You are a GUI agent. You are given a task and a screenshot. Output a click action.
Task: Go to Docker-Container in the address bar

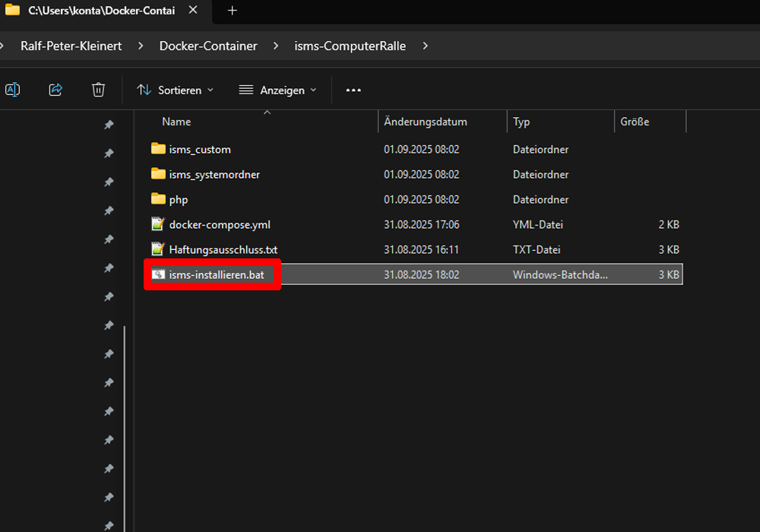[208, 46]
